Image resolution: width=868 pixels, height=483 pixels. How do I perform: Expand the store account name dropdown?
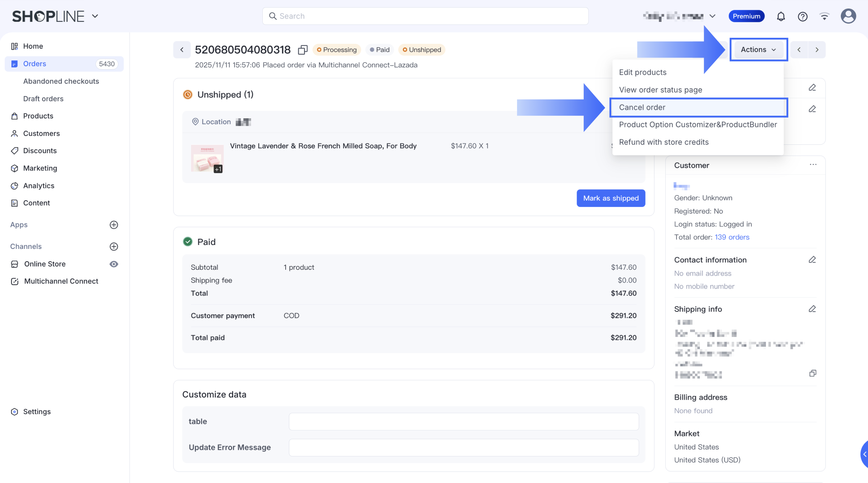click(712, 16)
